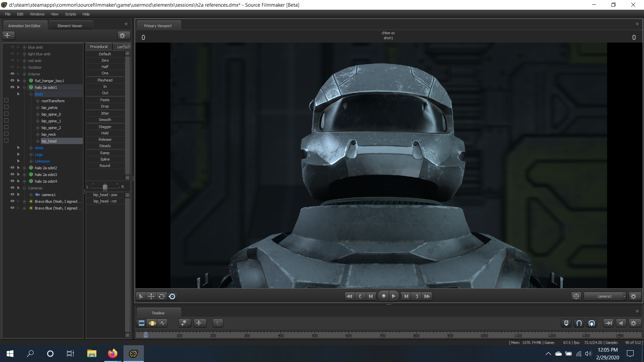The height and width of the screenshot is (362, 644).
Task: Check the box beside rootTransform
Action: click(6, 100)
